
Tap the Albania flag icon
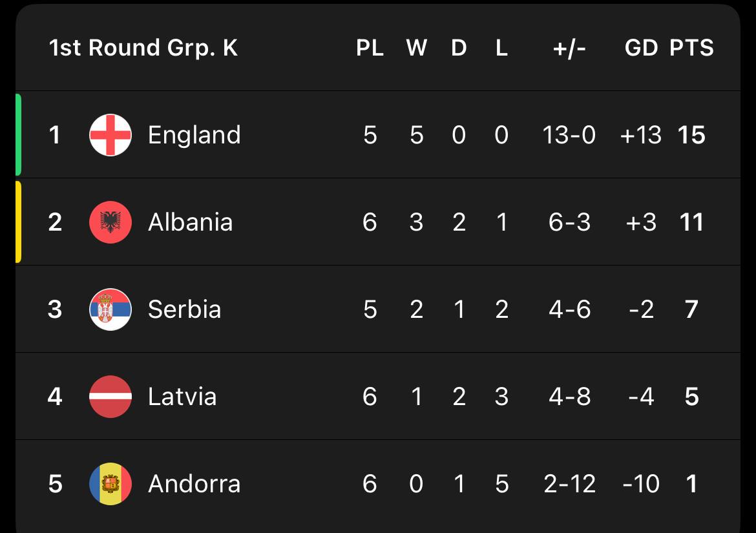[110, 222]
